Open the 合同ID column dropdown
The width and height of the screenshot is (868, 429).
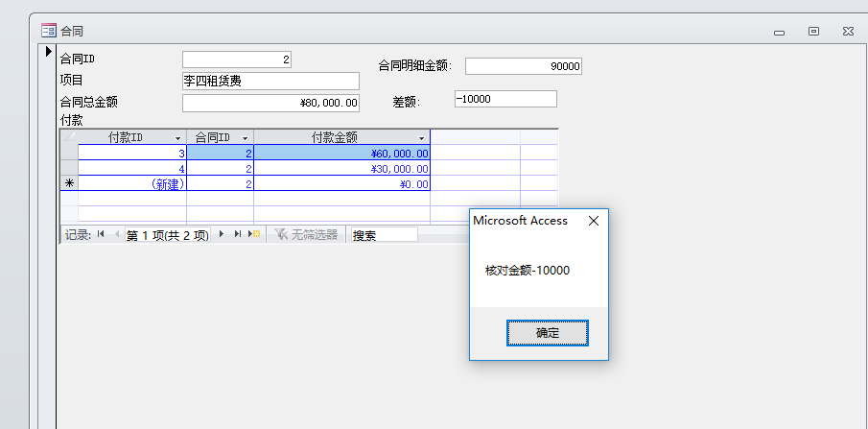[x=246, y=138]
